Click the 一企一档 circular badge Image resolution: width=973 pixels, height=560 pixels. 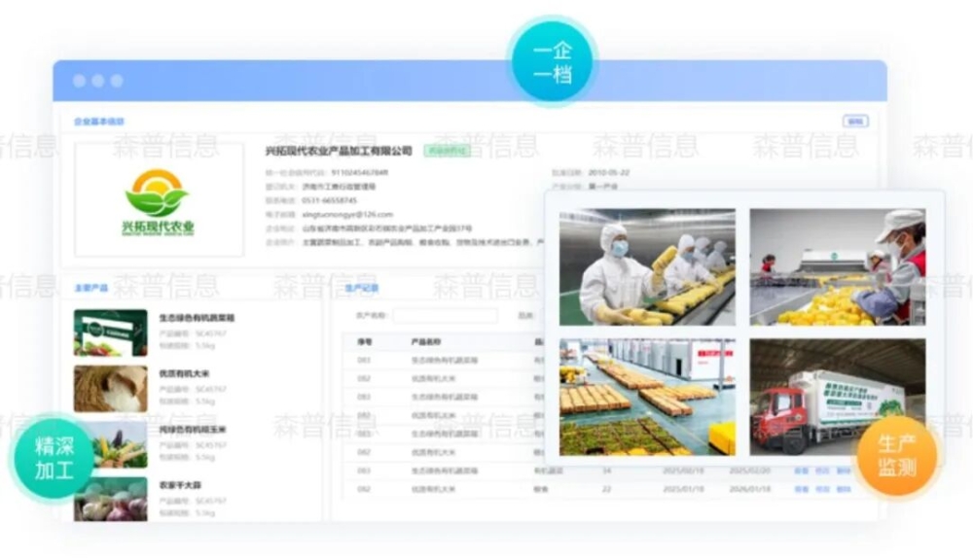(x=552, y=62)
